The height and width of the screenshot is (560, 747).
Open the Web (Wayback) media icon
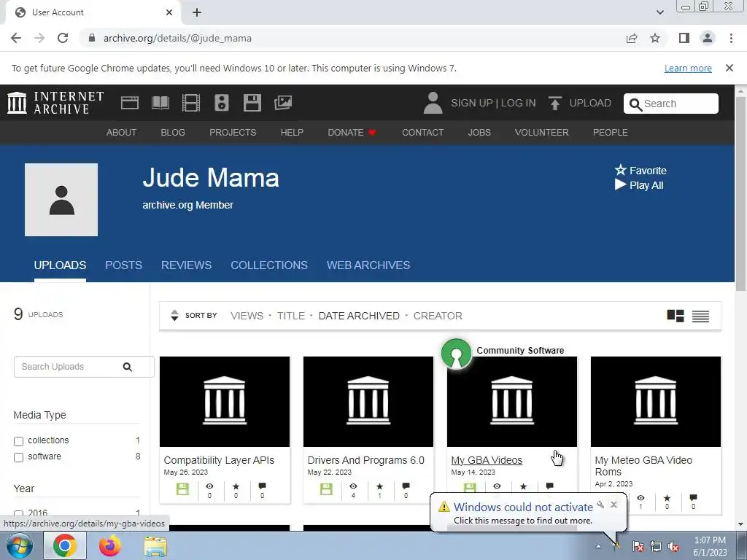130,103
